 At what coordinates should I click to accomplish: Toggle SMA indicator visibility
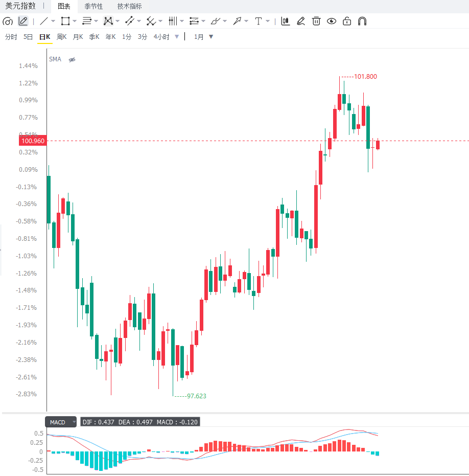pyautogui.click(x=72, y=59)
